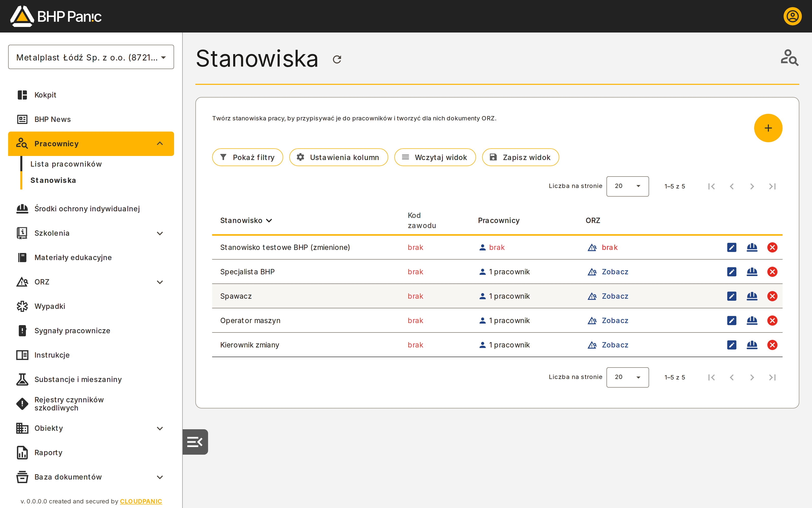Edit the Operator maszyn position
The width and height of the screenshot is (812, 508).
click(732, 321)
